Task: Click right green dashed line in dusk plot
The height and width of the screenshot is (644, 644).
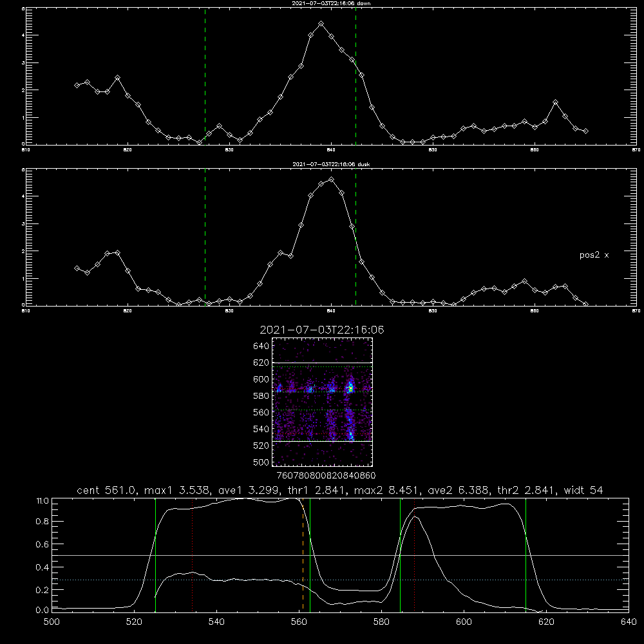Action: coord(355,238)
